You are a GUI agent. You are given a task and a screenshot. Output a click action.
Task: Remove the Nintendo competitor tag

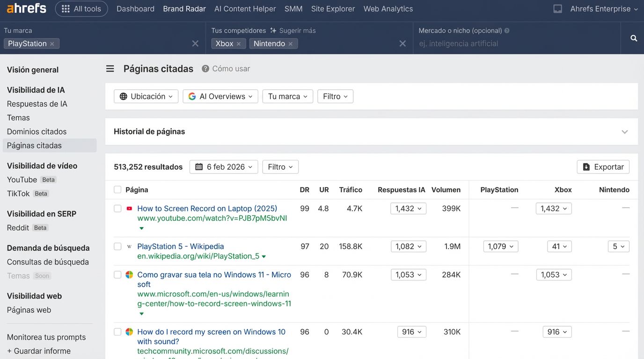[x=291, y=44]
